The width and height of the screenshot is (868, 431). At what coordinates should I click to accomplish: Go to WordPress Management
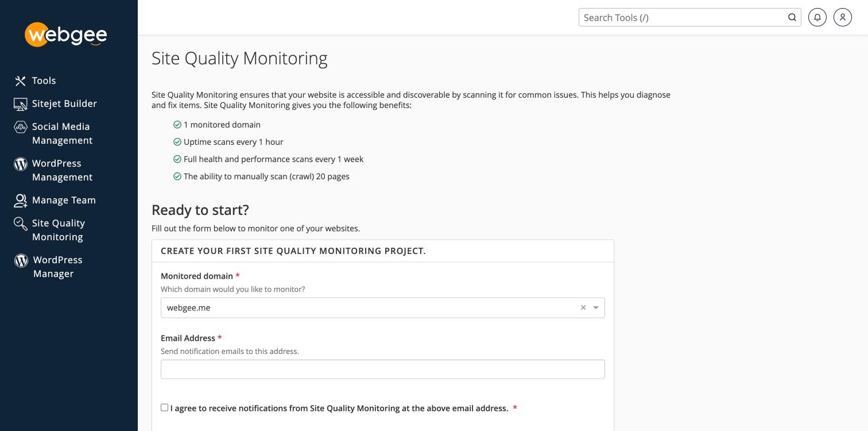tap(62, 170)
